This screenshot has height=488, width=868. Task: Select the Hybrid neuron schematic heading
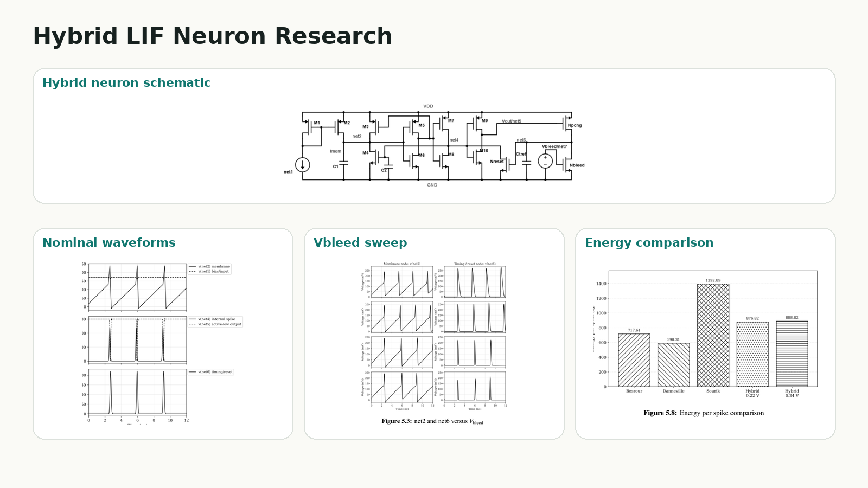point(126,83)
